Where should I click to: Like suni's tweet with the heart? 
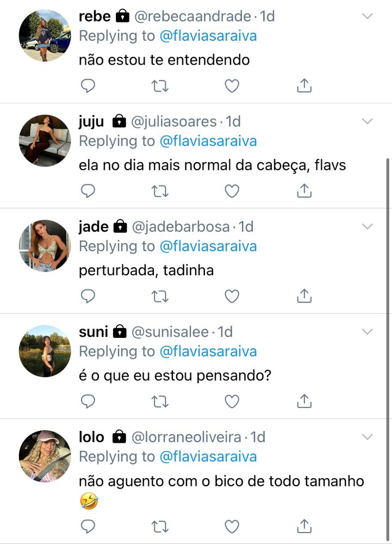click(232, 401)
